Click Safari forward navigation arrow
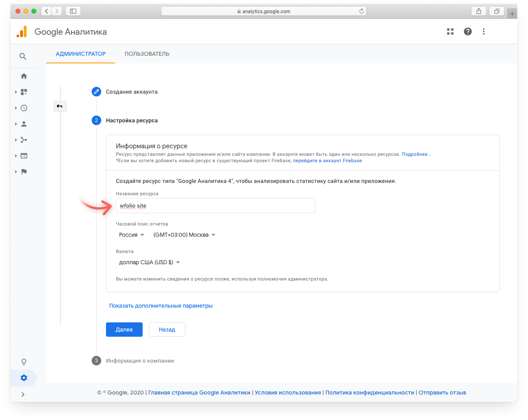 pos(57,11)
